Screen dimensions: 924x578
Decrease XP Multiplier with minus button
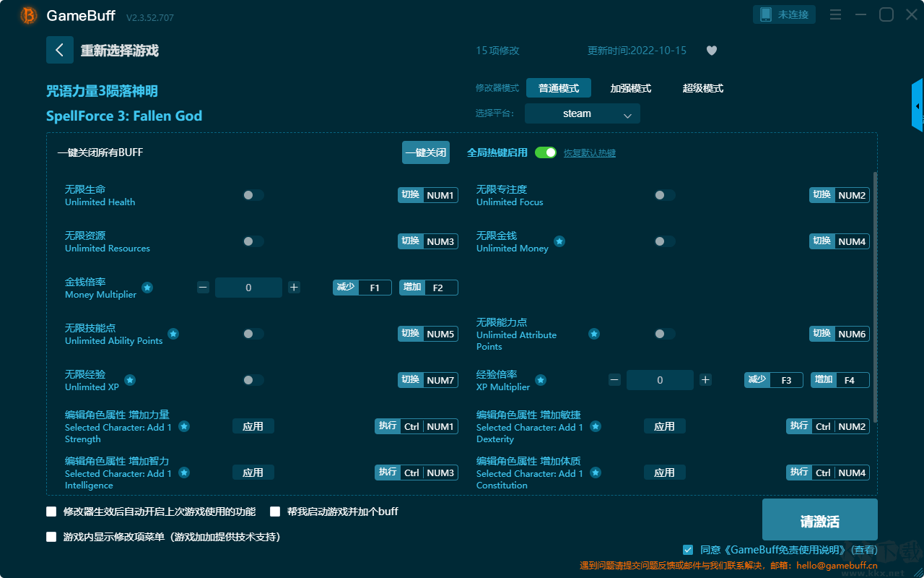[614, 380]
